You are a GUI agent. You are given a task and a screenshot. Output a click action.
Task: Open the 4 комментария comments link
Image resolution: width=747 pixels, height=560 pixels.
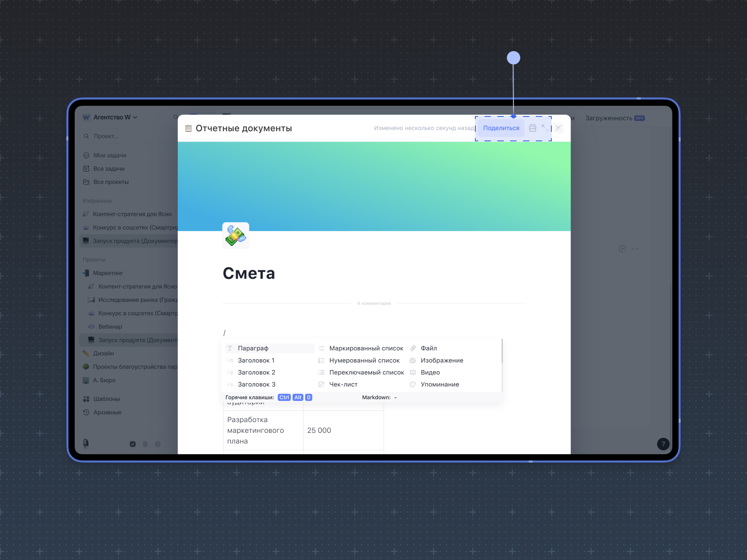tap(374, 304)
